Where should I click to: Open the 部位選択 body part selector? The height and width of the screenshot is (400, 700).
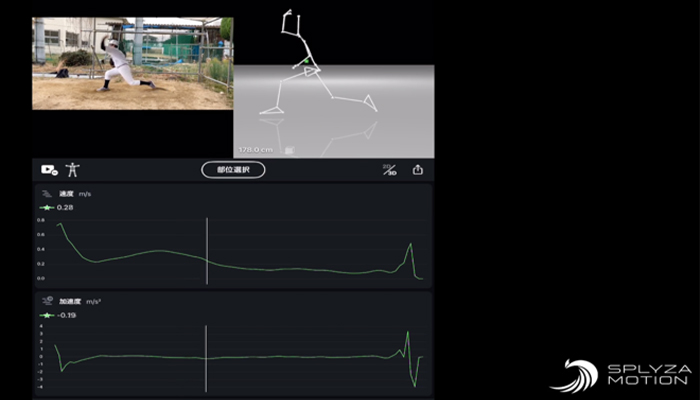[233, 170]
